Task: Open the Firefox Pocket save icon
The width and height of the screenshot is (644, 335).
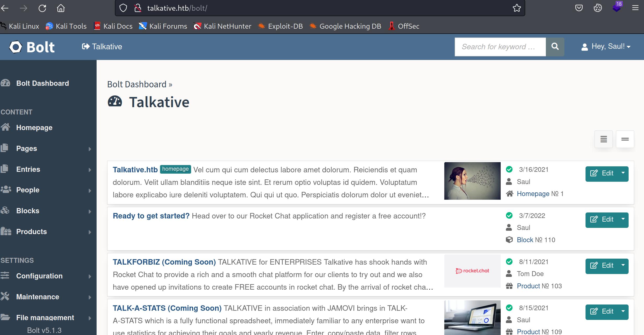Action: (x=579, y=8)
